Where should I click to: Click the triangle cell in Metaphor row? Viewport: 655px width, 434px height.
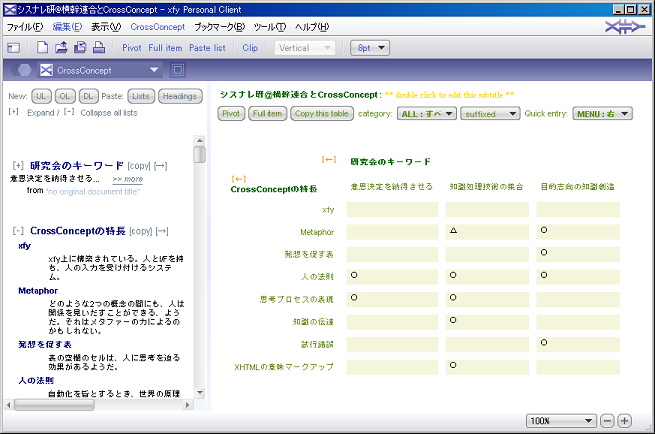487,232
